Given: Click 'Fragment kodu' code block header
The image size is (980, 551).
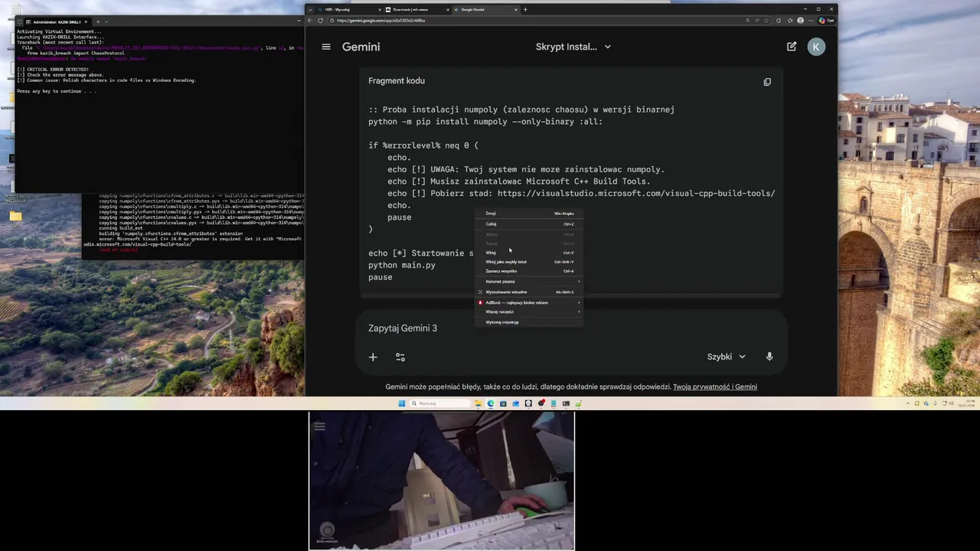Looking at the screenshot, I should (397, 81).
